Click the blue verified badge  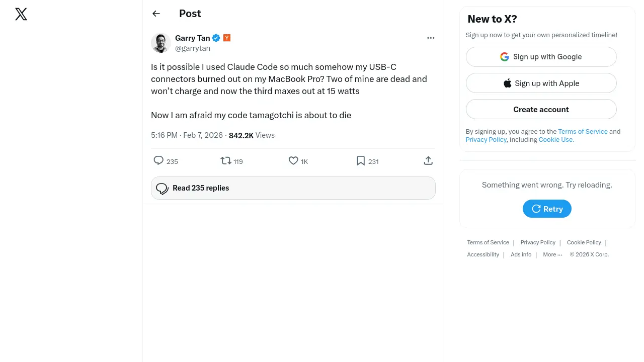pos(216,38)
